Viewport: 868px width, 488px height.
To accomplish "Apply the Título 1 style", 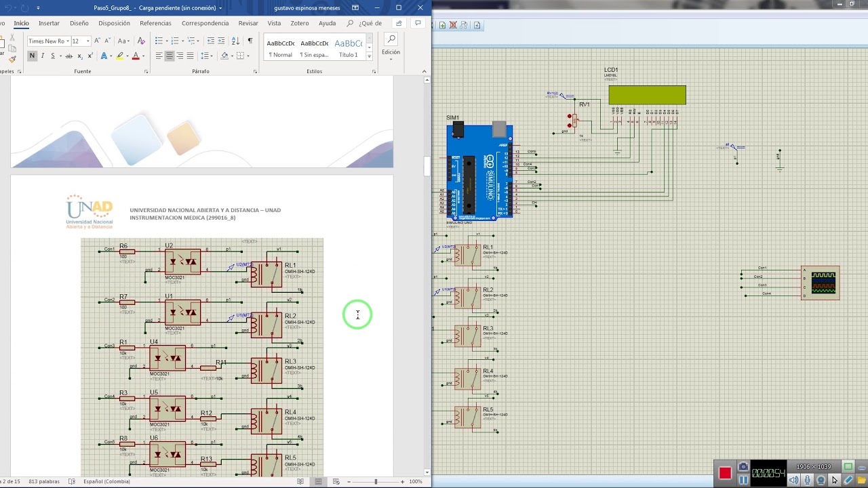I will click(x=349, y=47).
